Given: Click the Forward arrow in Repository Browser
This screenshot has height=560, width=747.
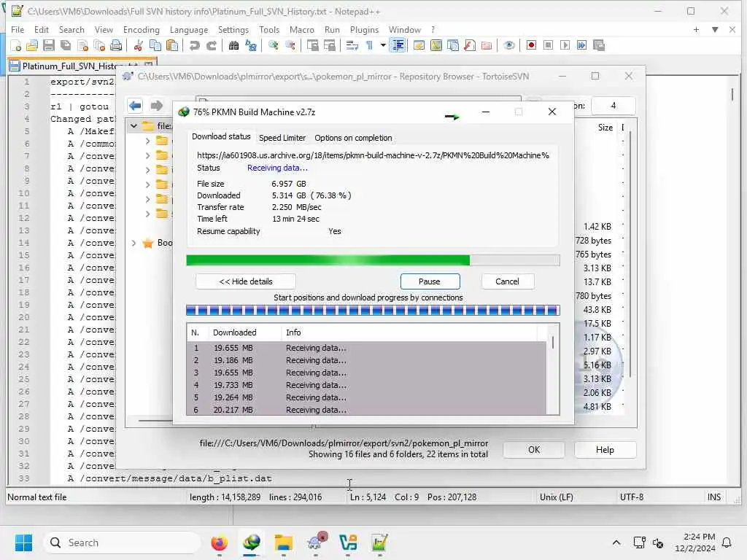Looking at the screenshot, I should [156, 105].
